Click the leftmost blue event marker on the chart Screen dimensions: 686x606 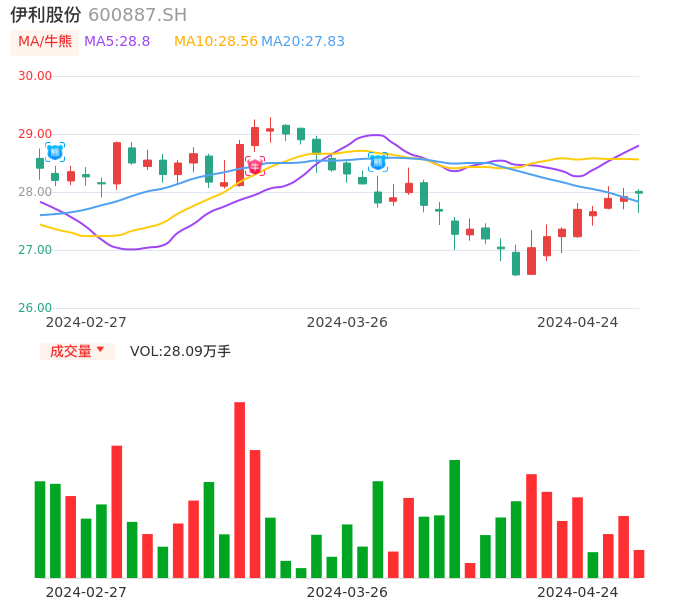point(55,151)
